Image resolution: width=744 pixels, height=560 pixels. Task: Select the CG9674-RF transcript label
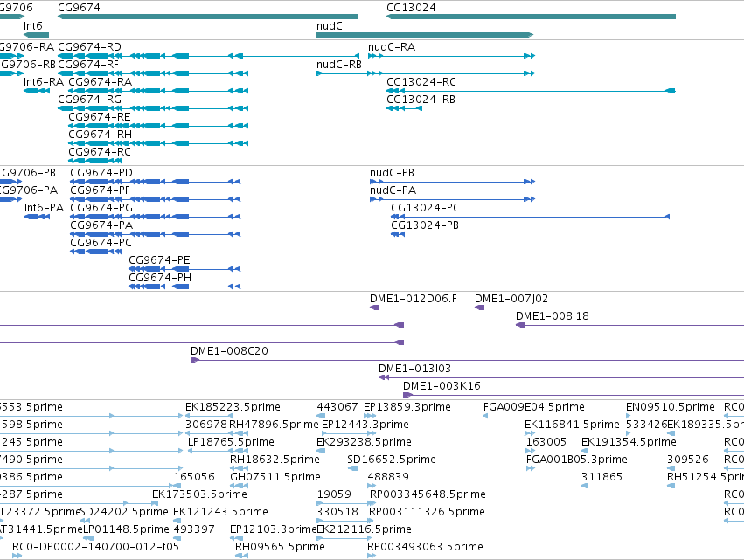click(88, 65)
